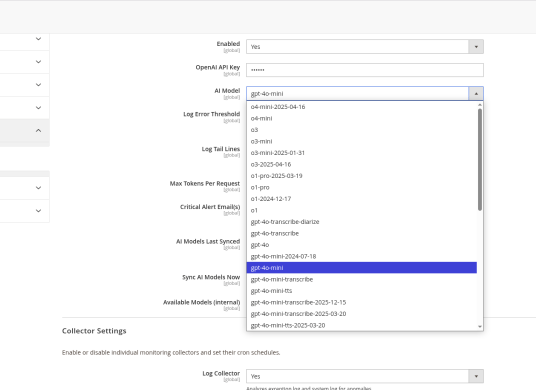This screenshot has width=536, height=390.
Task: Select highlighted gpt-4o-mini list option
Action: click(362, 268)
